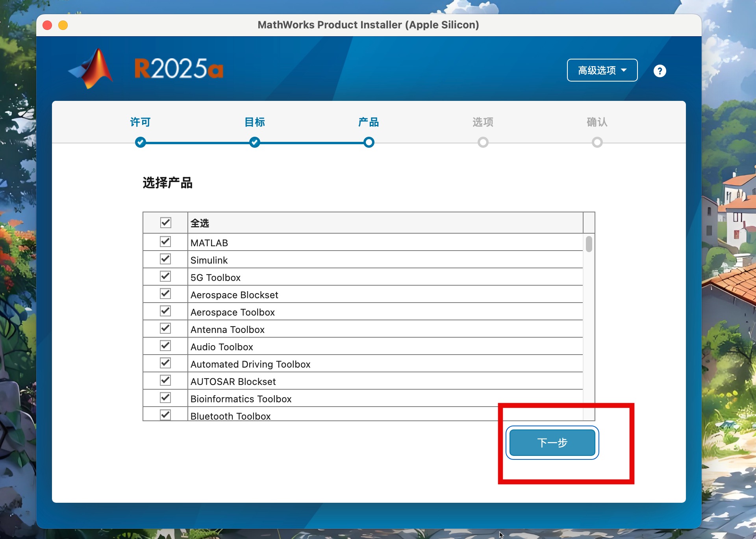The width and height of the screenshot is (756, 539).
Task: Click the help question mark icon
Action: [x=660, y=71]
